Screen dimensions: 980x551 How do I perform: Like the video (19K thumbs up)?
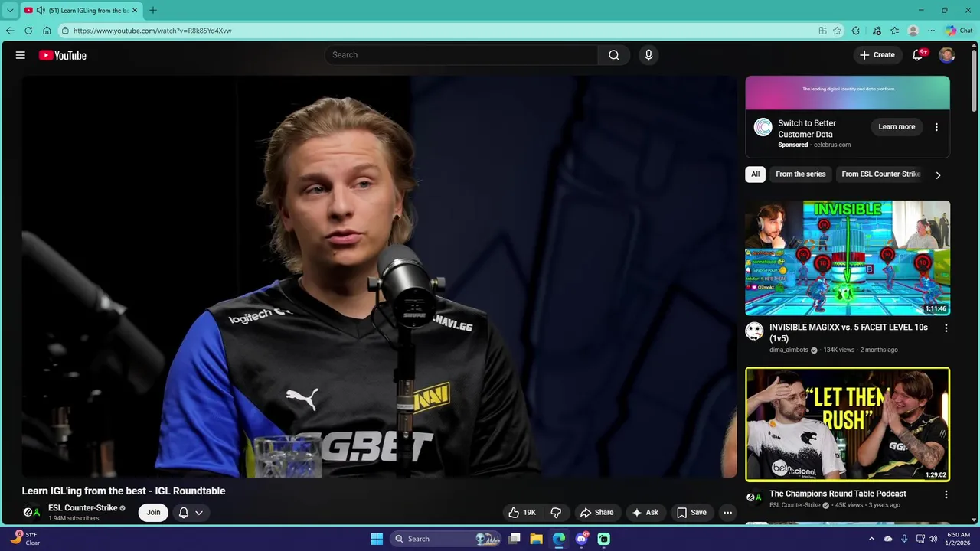coord(522,513)
